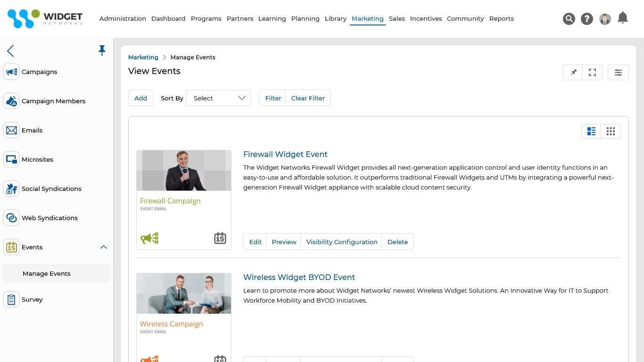Click the search magnifier icon
The width and height of the screenshot is (644, 362).
coord(569,19)
